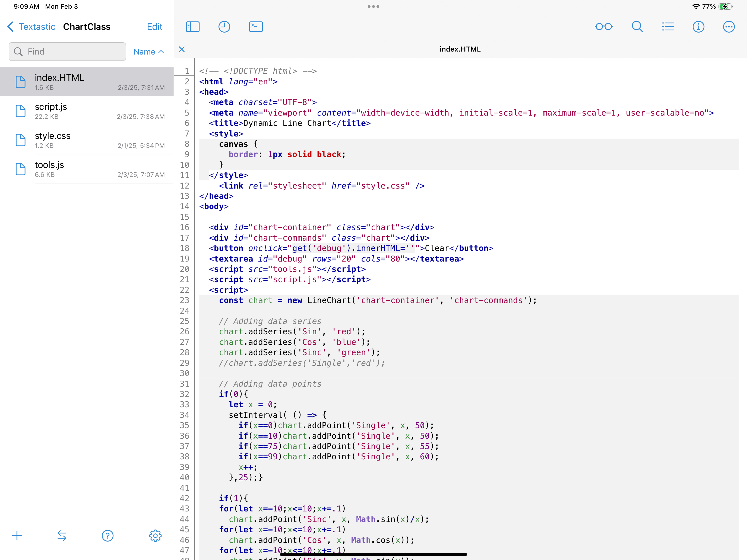Click the textarea debug line
Screen dimensions: 747x560
click(336, 259)
